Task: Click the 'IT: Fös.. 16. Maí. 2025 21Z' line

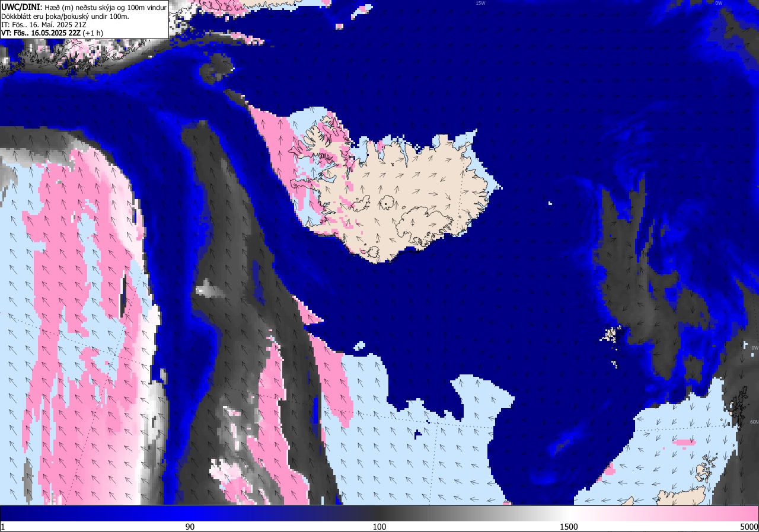Action: coord(45,24)
